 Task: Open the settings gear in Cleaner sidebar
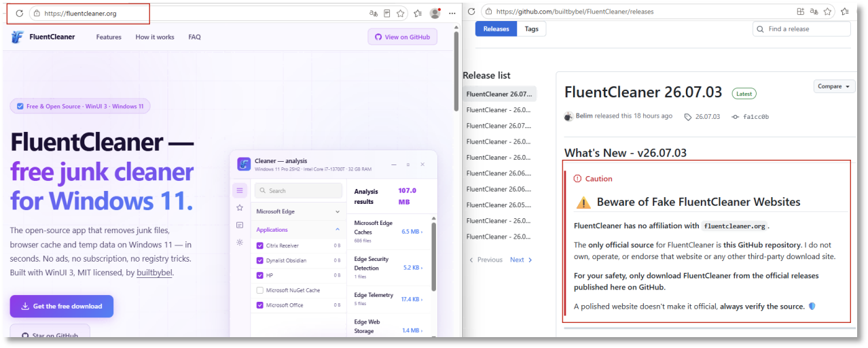pos(240,242)
